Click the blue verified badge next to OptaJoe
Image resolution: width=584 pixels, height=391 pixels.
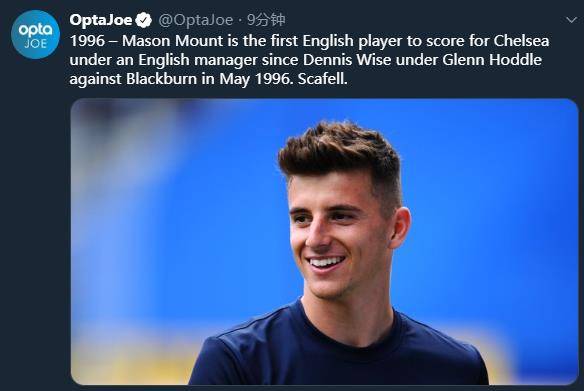click(x=143, y=20)
